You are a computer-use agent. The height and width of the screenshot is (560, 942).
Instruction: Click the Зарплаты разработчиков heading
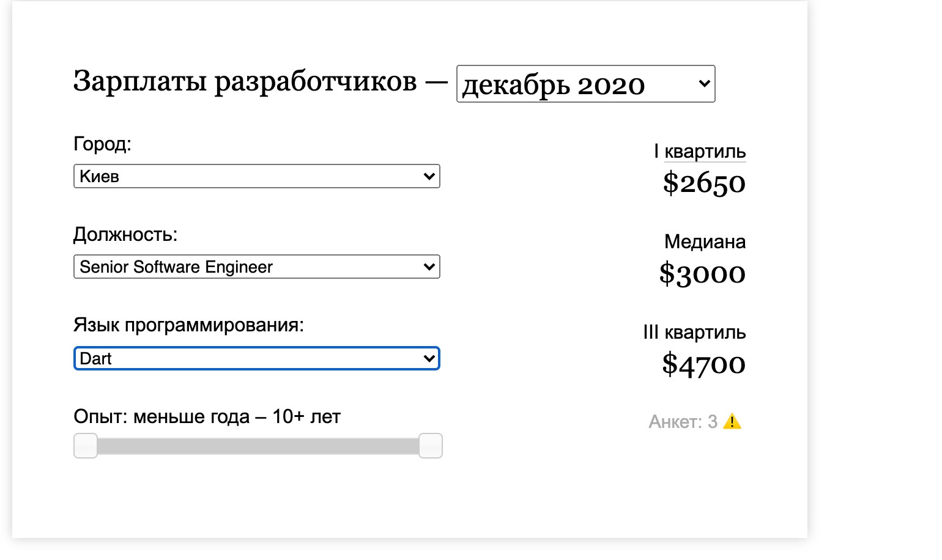pos(245,81)
